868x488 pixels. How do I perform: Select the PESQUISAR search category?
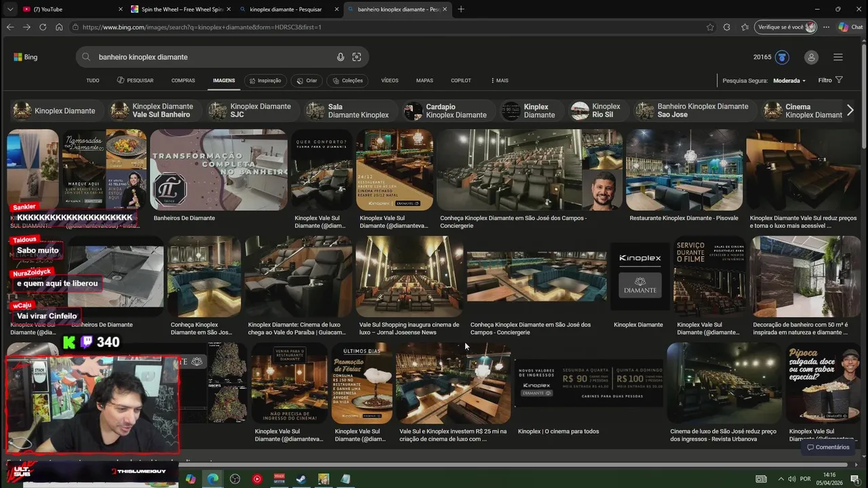(x=135, y=81)
